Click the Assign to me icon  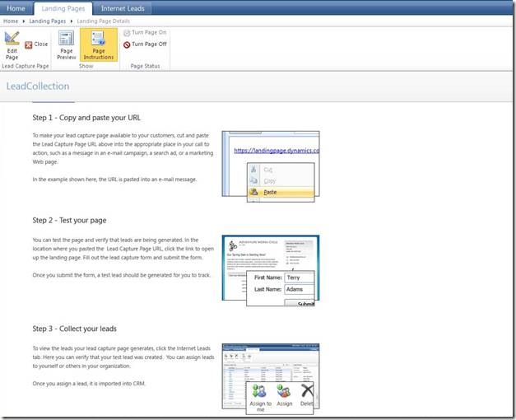coord(261,395)
